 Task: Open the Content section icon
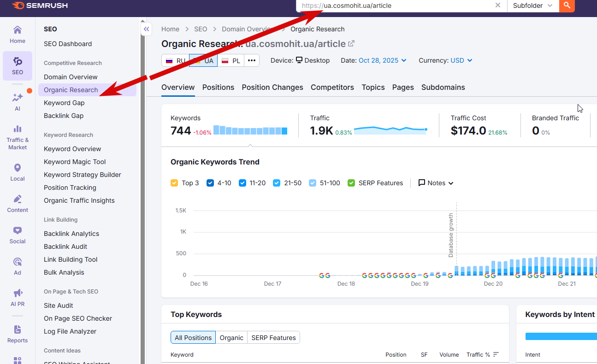click(x=18, y=203)
